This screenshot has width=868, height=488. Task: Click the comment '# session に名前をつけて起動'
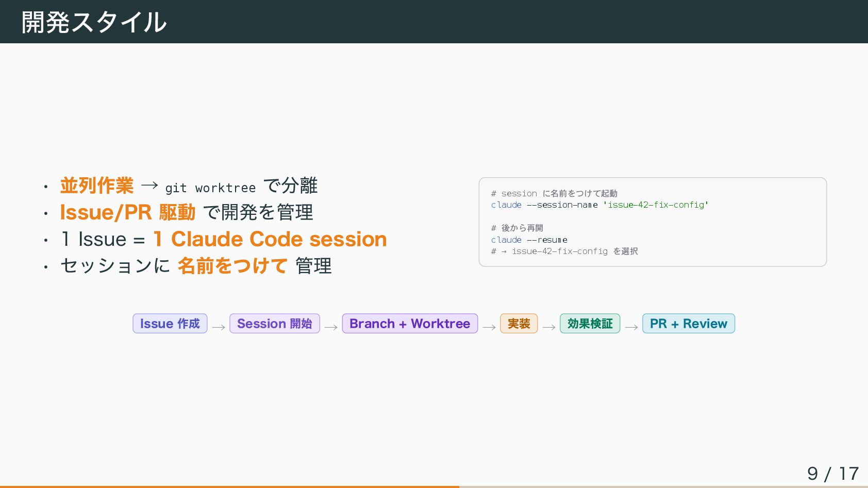(554, 193)
